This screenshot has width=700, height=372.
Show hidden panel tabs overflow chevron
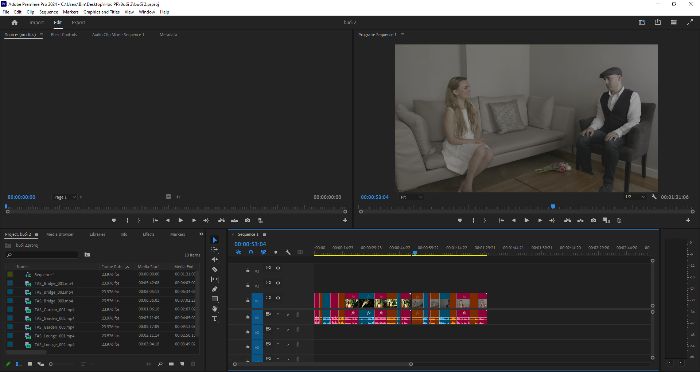click(201, 234)
